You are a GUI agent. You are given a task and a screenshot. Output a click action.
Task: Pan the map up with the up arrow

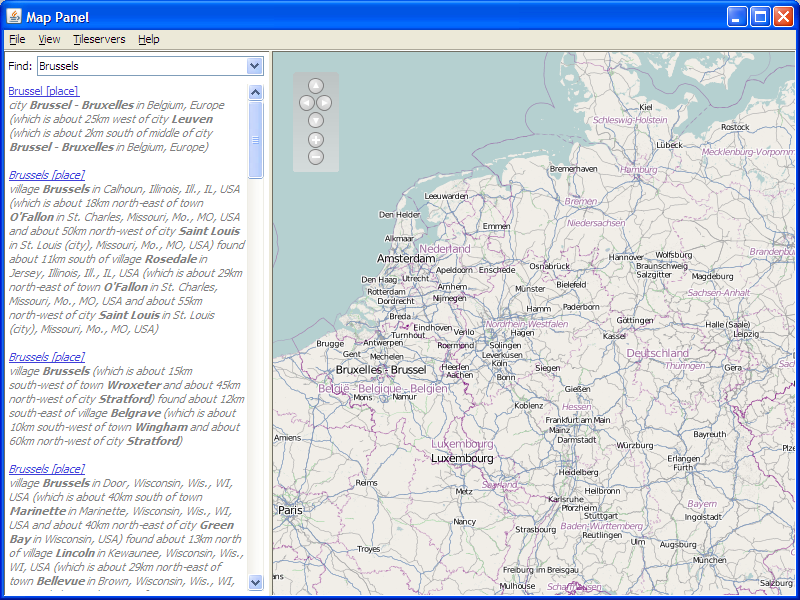316,86
